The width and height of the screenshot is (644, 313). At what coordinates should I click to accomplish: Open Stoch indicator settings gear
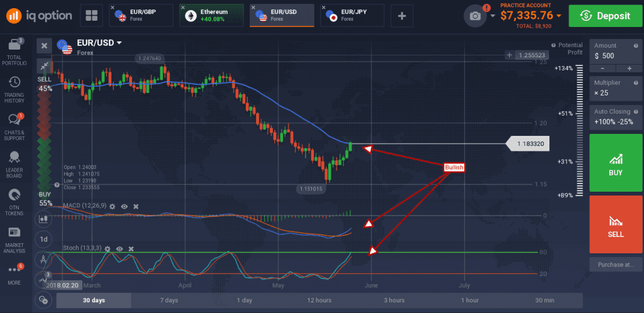[x=108, y=249]
